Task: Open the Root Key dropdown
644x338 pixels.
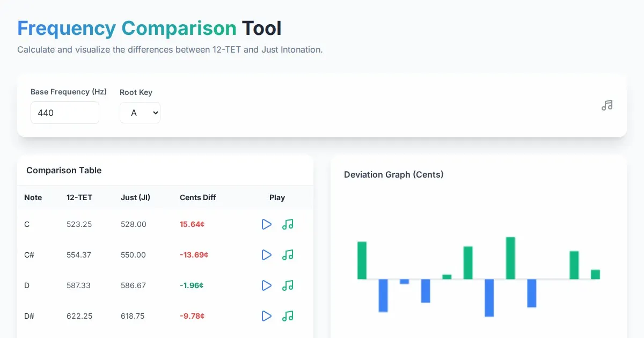Action: [140, 113]
